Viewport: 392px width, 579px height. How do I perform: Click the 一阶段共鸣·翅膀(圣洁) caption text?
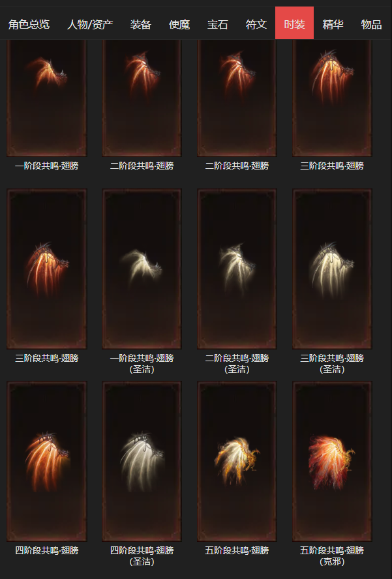(x=142, y=363)
